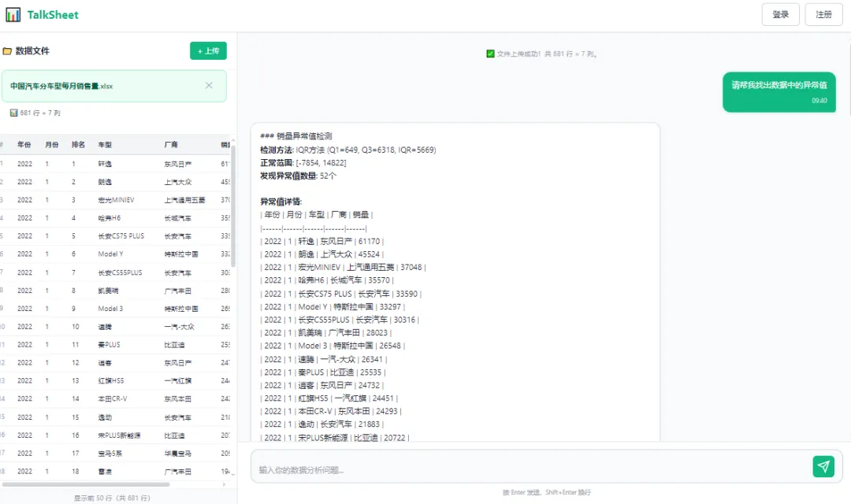Select the 速腾 table cell

point(105,327)
